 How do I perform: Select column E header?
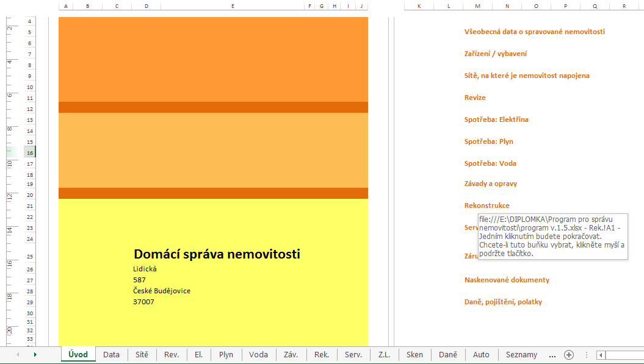tap(233, 6)
